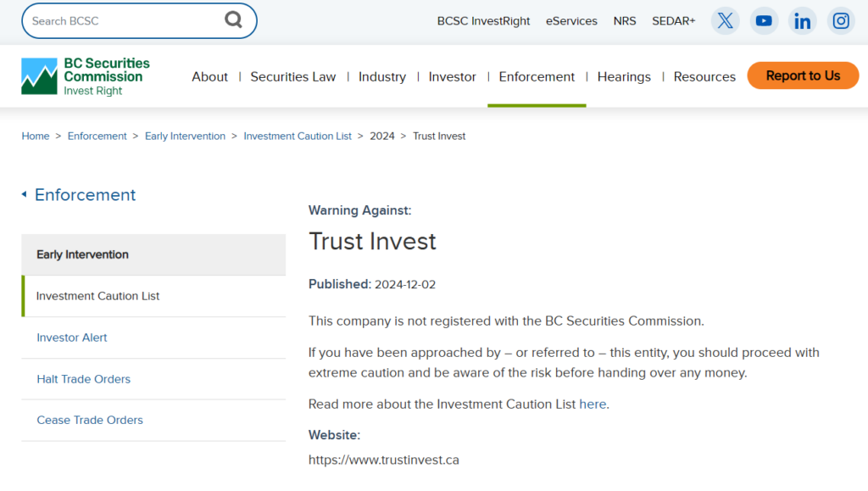The height and width of the screenshot is (491, 868).
Task: Open the About menu
Action: pyautogui.click(x=210, y=76)
